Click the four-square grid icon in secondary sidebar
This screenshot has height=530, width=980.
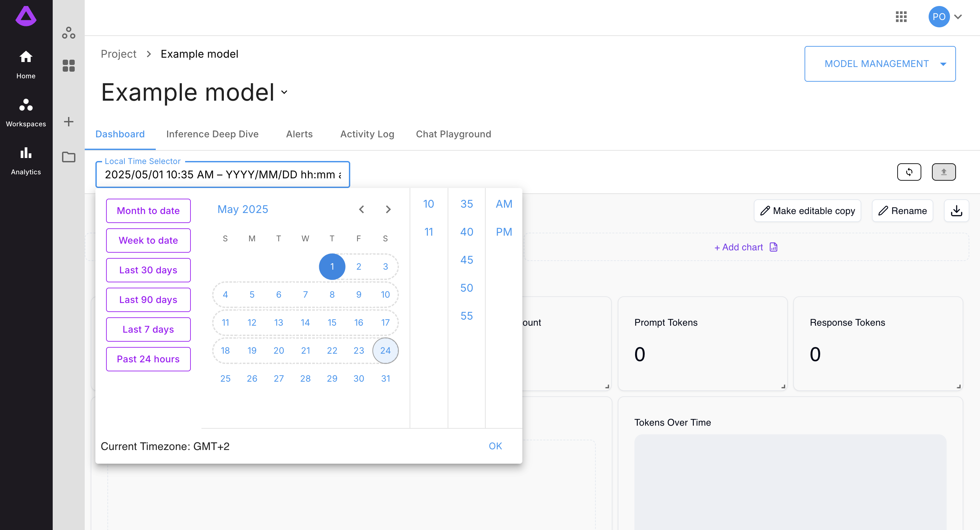pyautogui.click(x=68, y=65)
